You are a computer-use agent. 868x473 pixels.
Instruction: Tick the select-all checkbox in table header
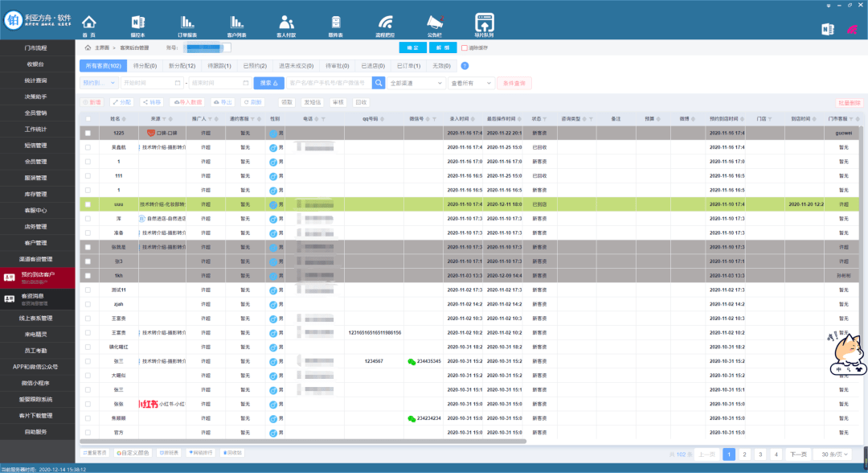pos(88,119)
